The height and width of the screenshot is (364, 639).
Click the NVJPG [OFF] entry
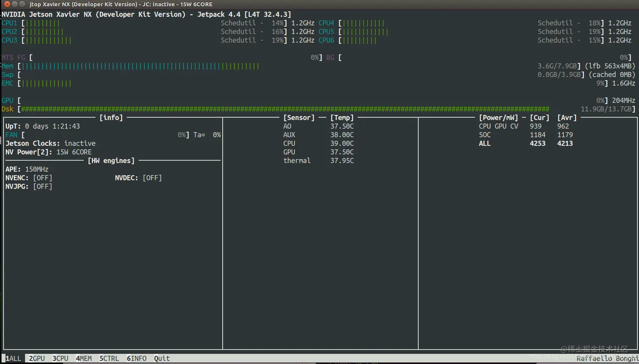click(29, 186)
